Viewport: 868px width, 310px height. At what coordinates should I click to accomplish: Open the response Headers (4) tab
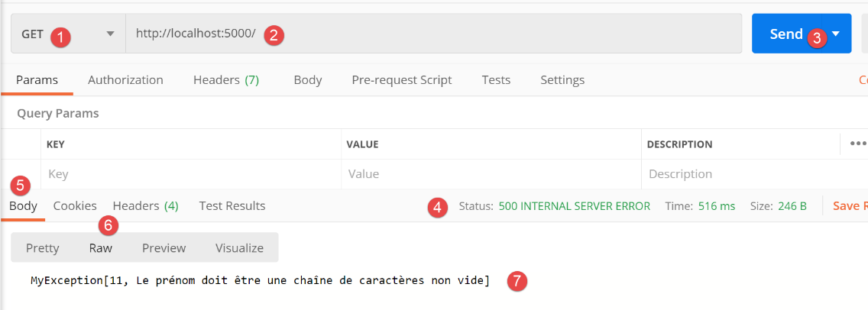145,205
